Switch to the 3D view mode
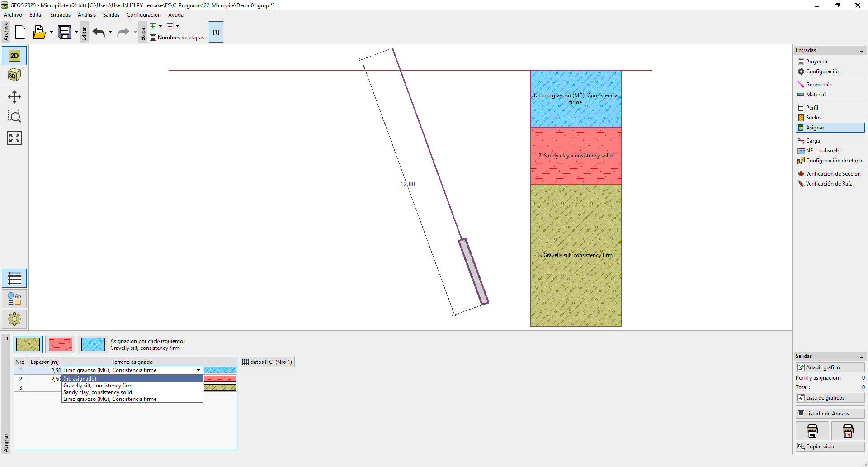This screenshot has width=868, height=467. pyautogui.click(x=14, y=75)
